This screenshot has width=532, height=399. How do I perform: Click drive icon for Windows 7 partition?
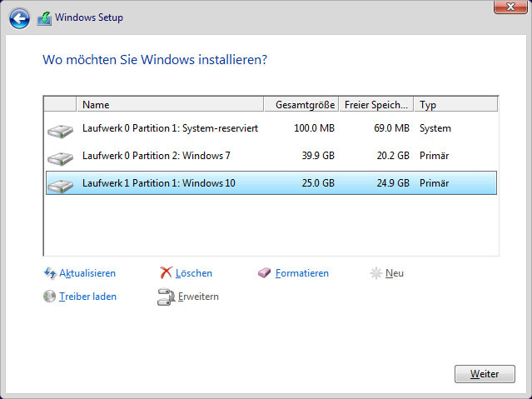point(61,158)
